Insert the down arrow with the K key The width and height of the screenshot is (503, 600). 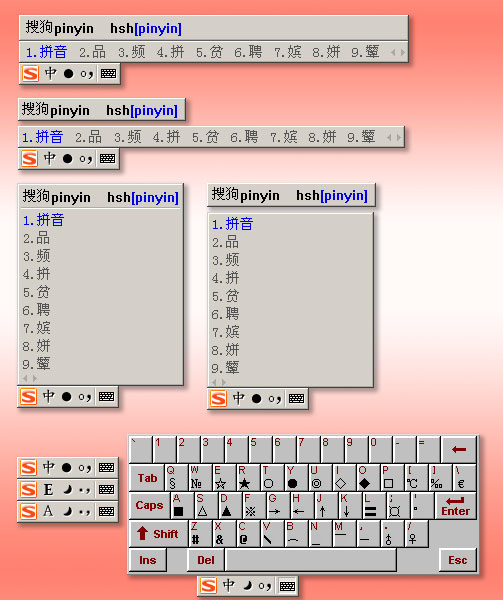[x=350, y=505]
